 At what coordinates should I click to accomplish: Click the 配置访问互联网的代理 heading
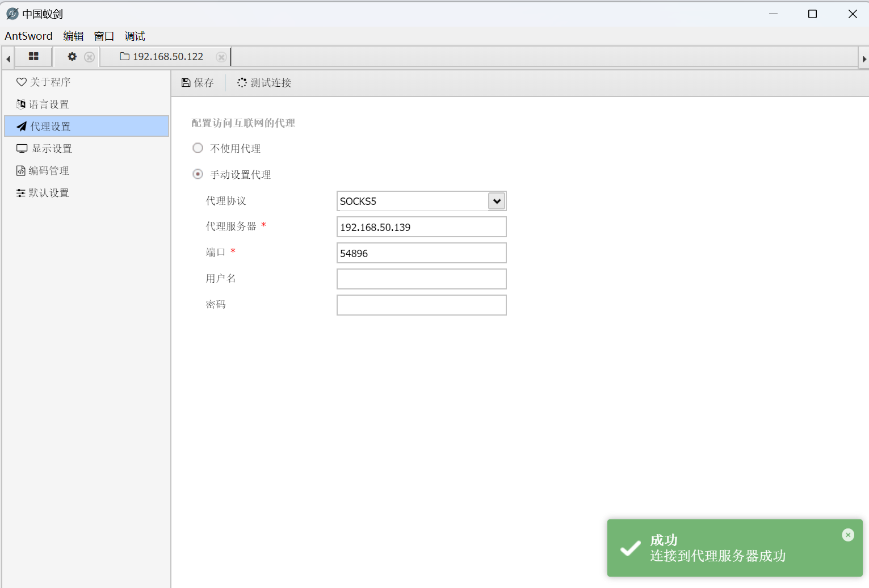[x=244, y=123]
